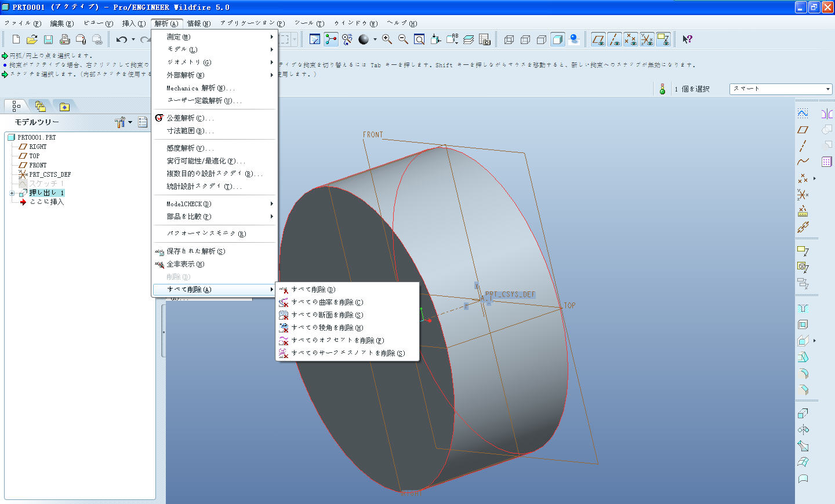Select 全非表示 menu entry
835x504 pixels.
coord(213,264)
